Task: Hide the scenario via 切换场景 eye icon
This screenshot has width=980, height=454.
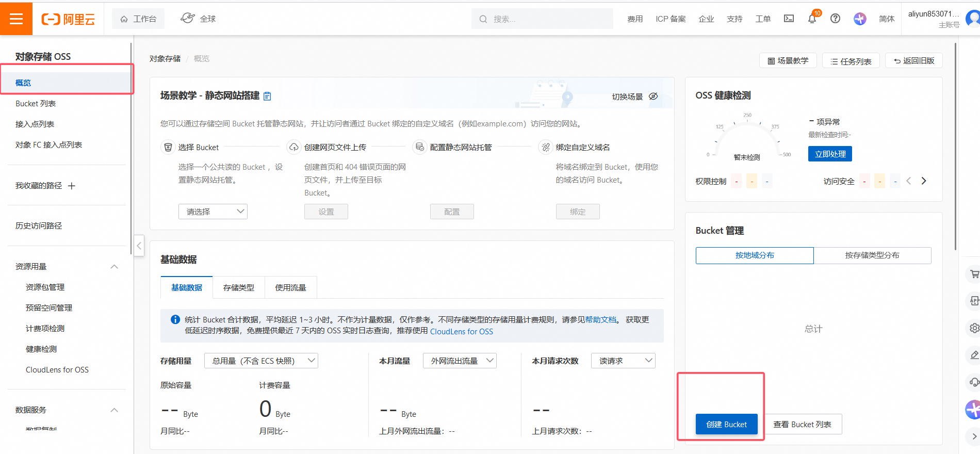Action: tap(653, 96)
